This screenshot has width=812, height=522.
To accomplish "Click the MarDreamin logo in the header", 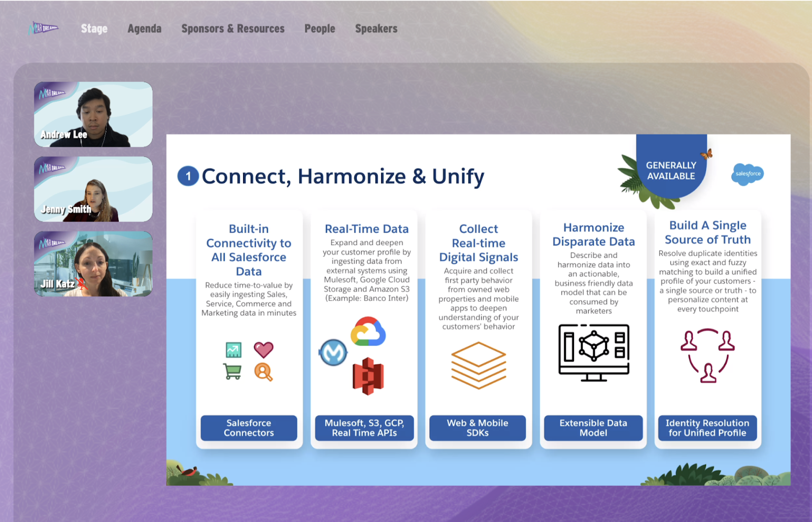I will [x=44, y=28].
